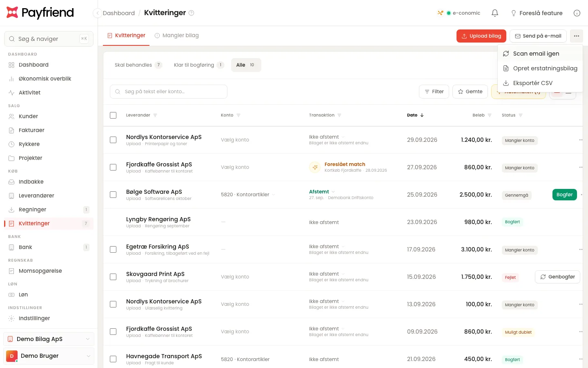588x368 pixels.
Task: Click the info icon in the top bar
Action: point(577,13)
